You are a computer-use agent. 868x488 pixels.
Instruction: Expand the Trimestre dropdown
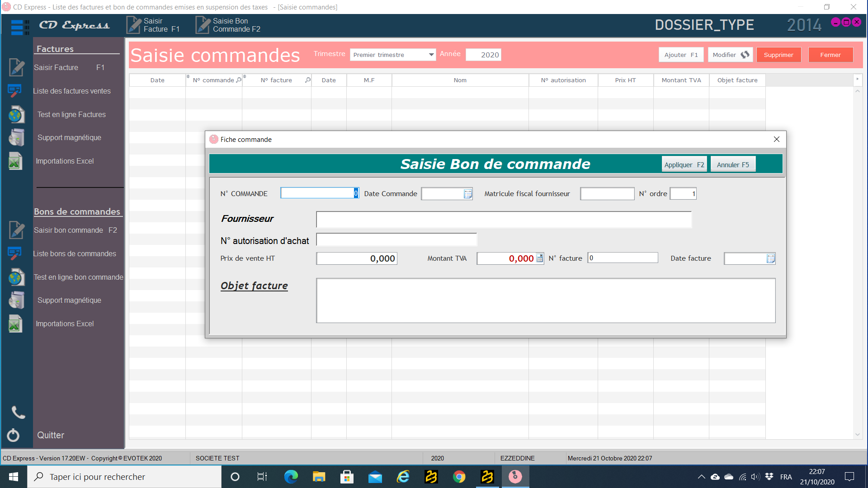[x=431, y=55]
